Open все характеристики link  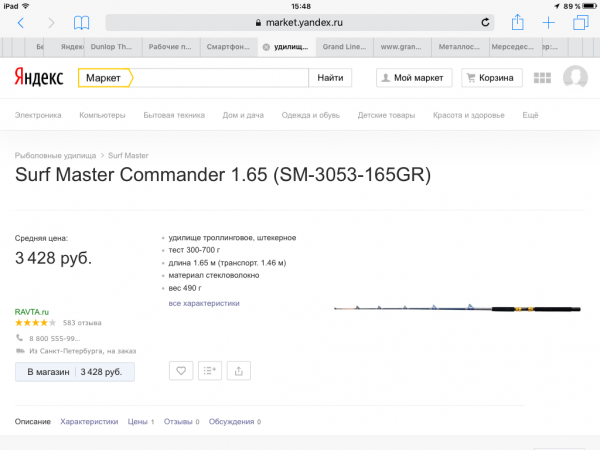coord(204,303)
